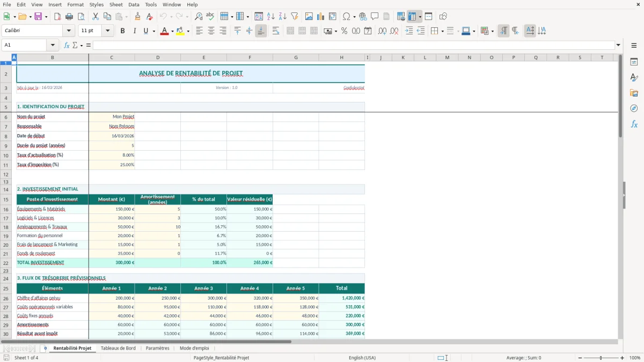The image size is (644, 362).
Task: Click the Save document icon
Action: click(x=38, y=17)
